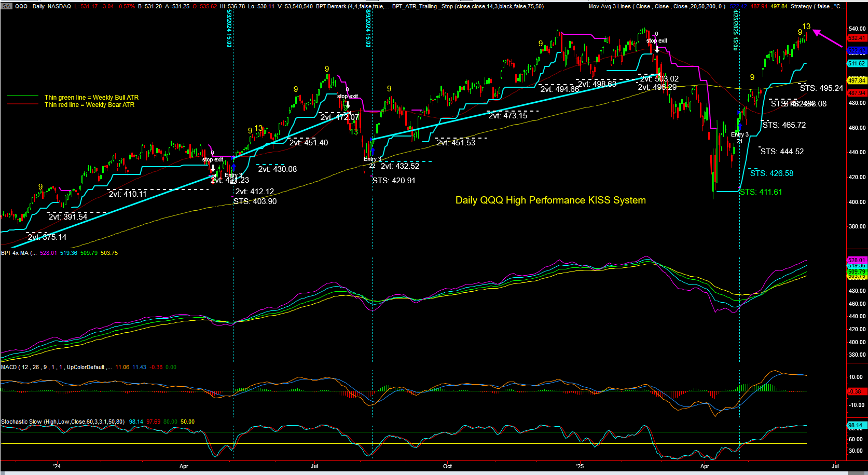Image resolution: width=868 pixels, height=475 pixels.
Task: Click the yellow 497.84 moving average marker
Action: [857, 80]
